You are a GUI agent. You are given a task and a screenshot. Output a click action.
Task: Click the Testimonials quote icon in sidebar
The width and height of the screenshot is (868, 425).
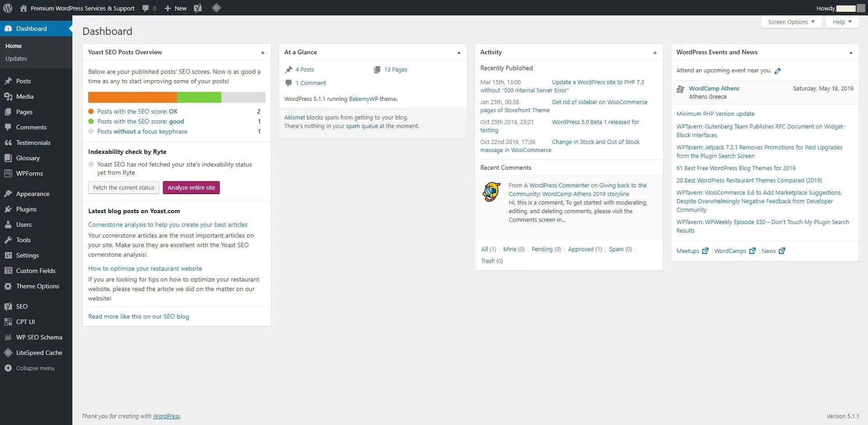tap(8, 143)
